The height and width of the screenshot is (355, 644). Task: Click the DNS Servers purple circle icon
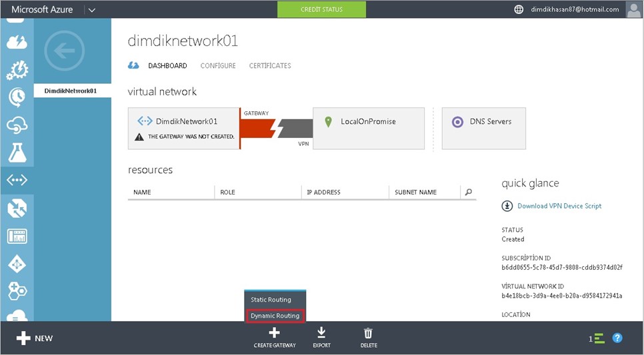[x=457, y=122]
